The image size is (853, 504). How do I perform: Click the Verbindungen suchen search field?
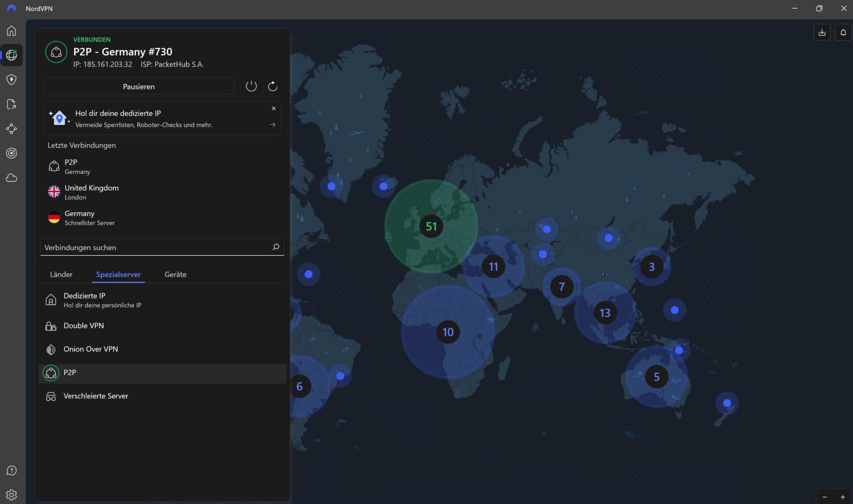point(162,247)
